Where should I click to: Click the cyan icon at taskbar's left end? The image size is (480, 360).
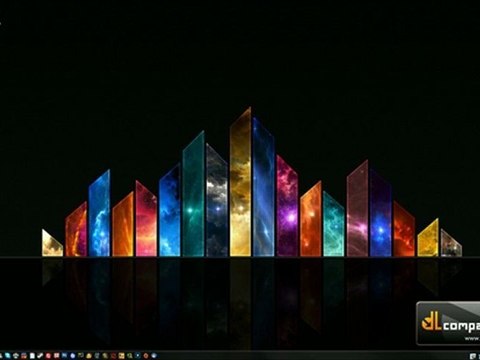pos(8,356)
